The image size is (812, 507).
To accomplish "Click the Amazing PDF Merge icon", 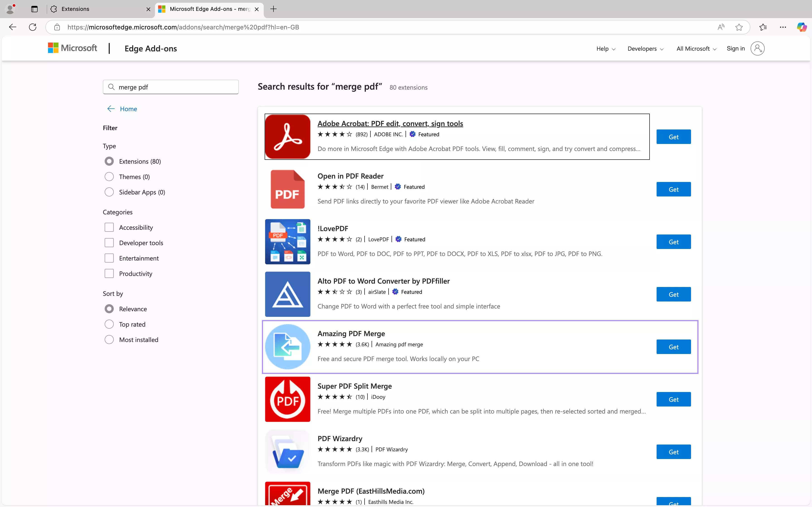I will tap(287, 347).
